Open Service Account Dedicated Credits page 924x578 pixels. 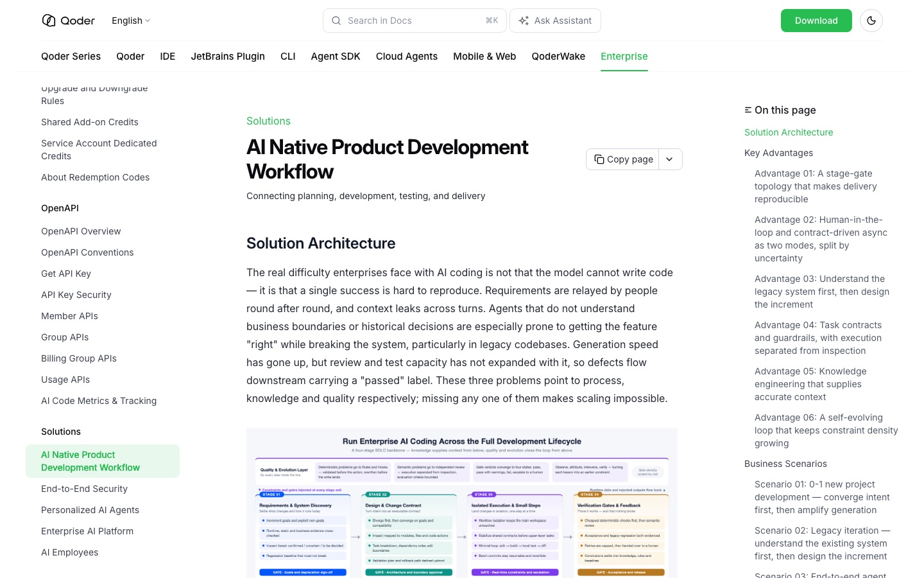[99, 150]
